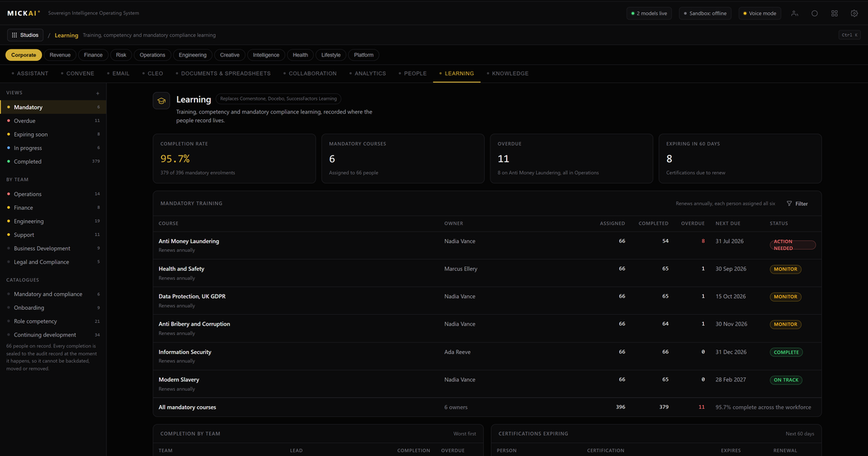This screenshot has height=456, width=868.
Task: Click the Expiring in 60 Days card
Action: coord(739,158)
